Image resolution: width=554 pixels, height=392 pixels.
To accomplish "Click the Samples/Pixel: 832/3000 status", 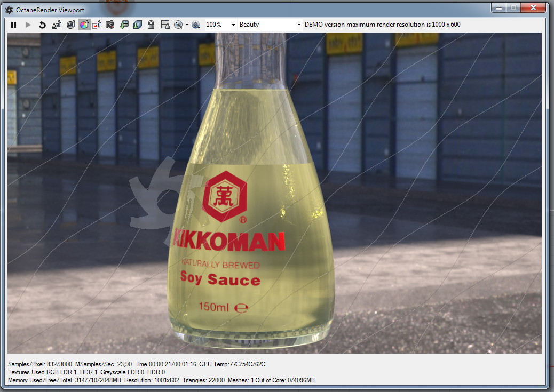I will (x=40, y=364).
